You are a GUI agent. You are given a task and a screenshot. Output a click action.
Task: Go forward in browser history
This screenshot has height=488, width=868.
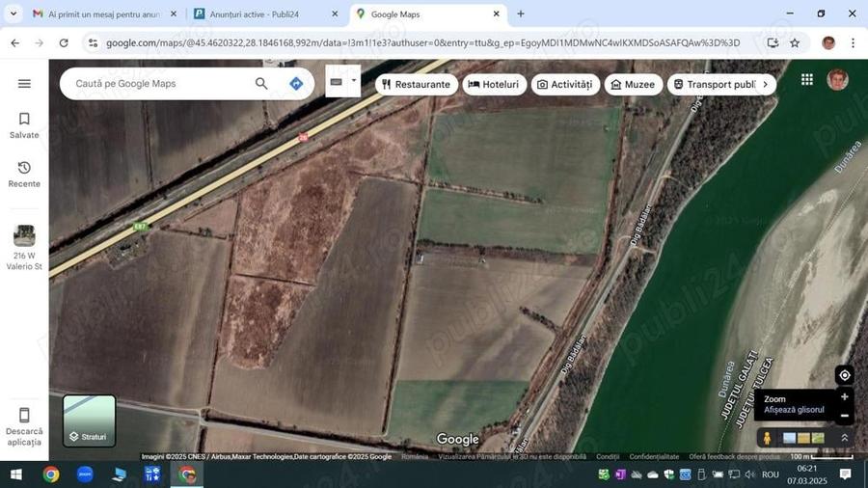(x=39, y=42)
